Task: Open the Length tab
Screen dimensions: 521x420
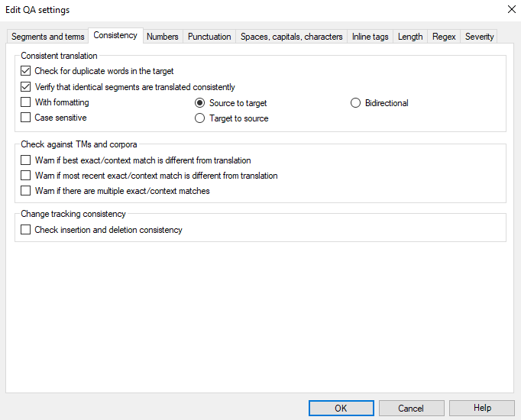Action: point(410,37)
